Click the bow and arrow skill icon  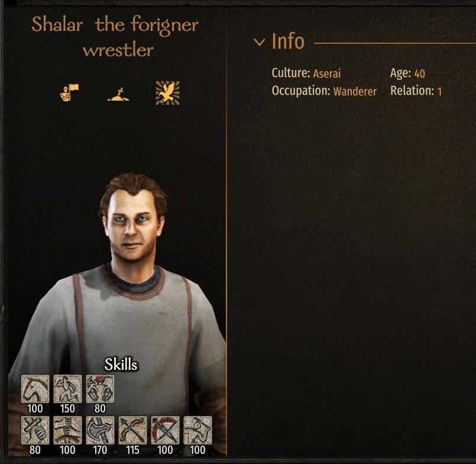[165, 430]
